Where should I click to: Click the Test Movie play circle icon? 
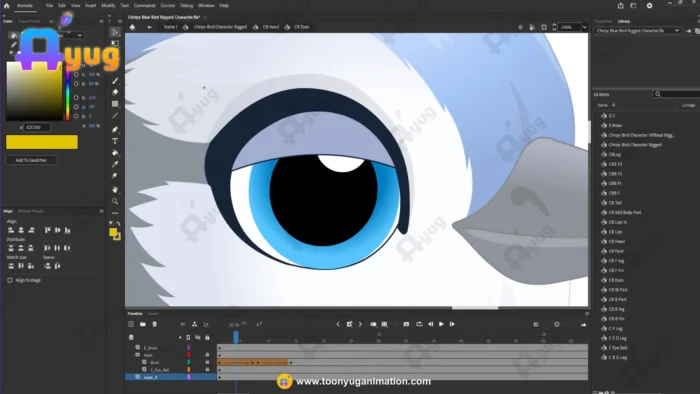(x=650, y=5)
